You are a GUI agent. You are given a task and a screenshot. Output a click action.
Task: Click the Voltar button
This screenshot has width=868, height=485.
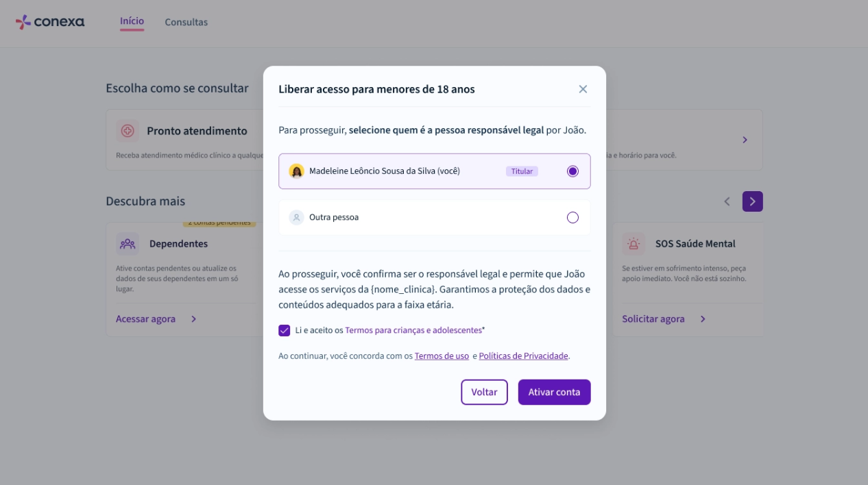(x=484, y=392)
